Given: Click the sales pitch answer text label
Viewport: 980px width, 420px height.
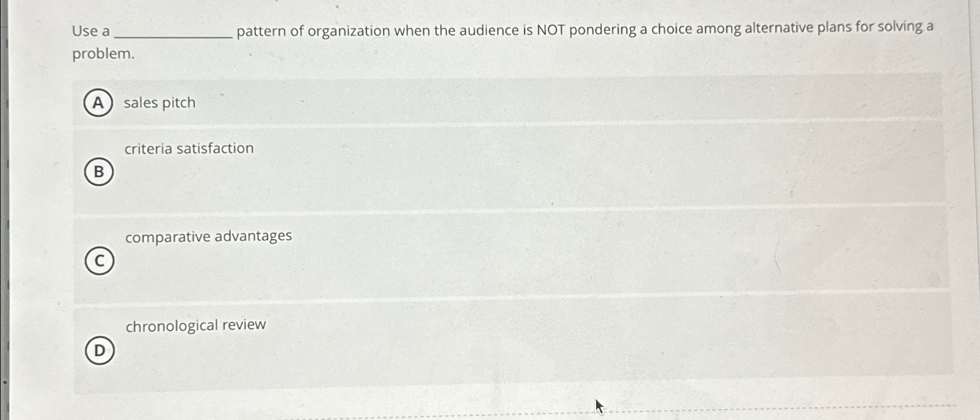Looking at the screenshot, I should [159, 102].
